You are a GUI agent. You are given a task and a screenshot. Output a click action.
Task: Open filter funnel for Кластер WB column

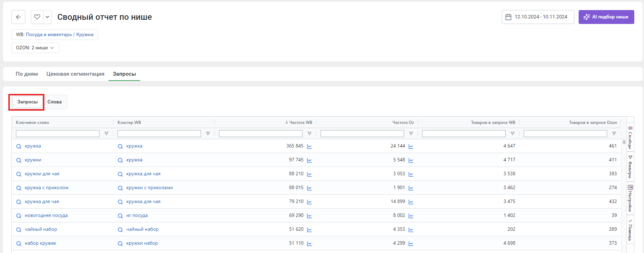208,134
